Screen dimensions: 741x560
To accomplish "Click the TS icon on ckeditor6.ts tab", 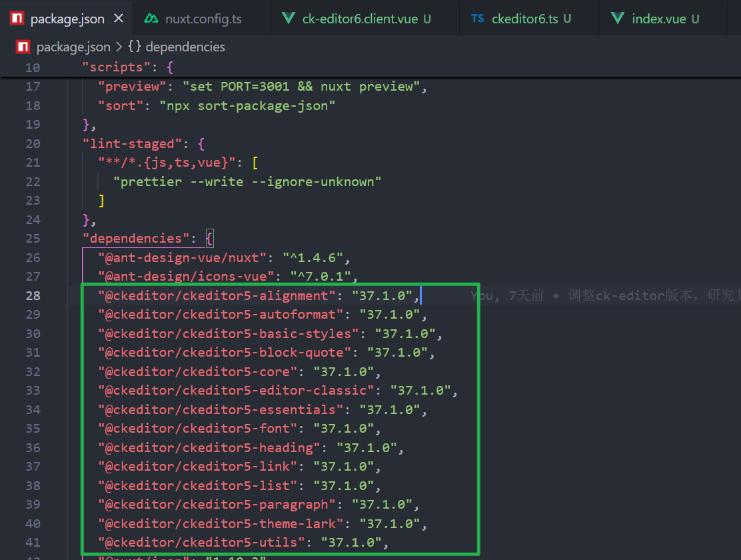I will [x=478, y=19].
